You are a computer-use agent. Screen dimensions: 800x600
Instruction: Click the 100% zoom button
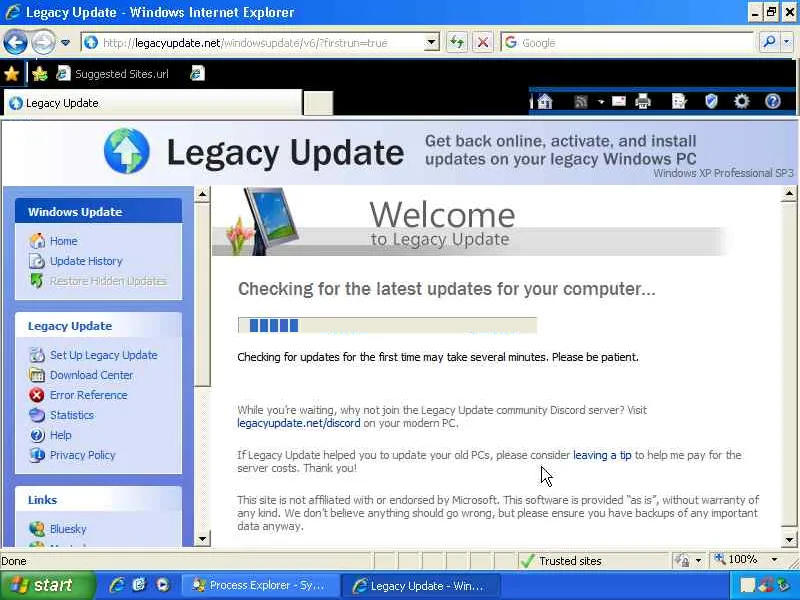pos(737,560)
